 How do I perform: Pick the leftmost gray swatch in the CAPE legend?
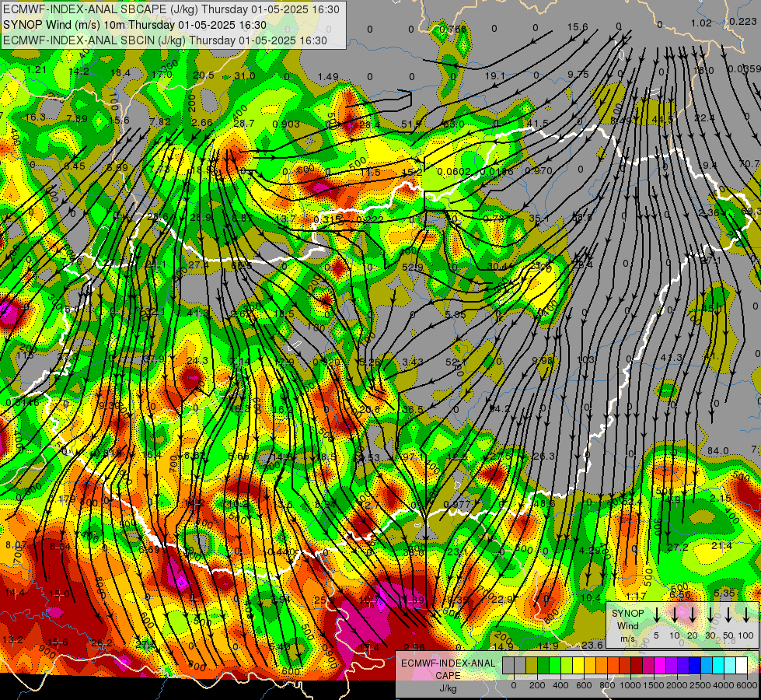[508, 665]
